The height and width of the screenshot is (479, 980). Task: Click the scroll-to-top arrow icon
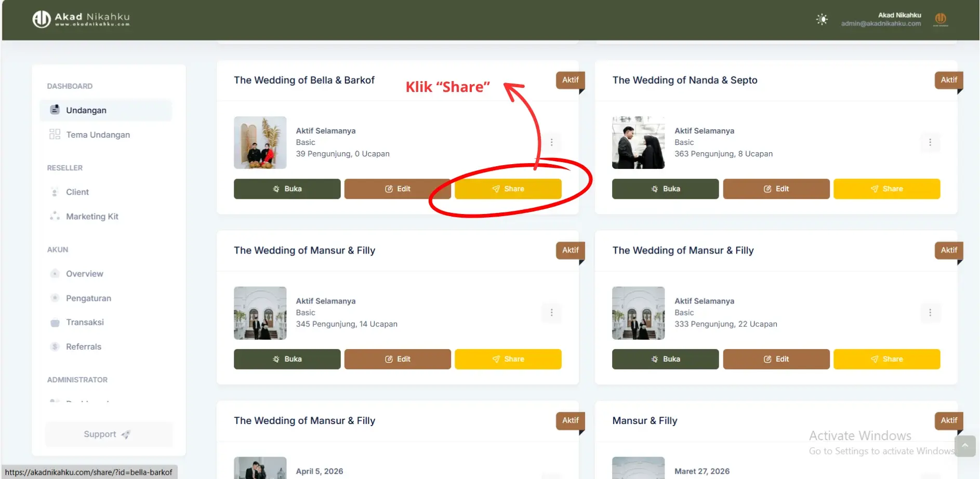(x=965, y=446)
